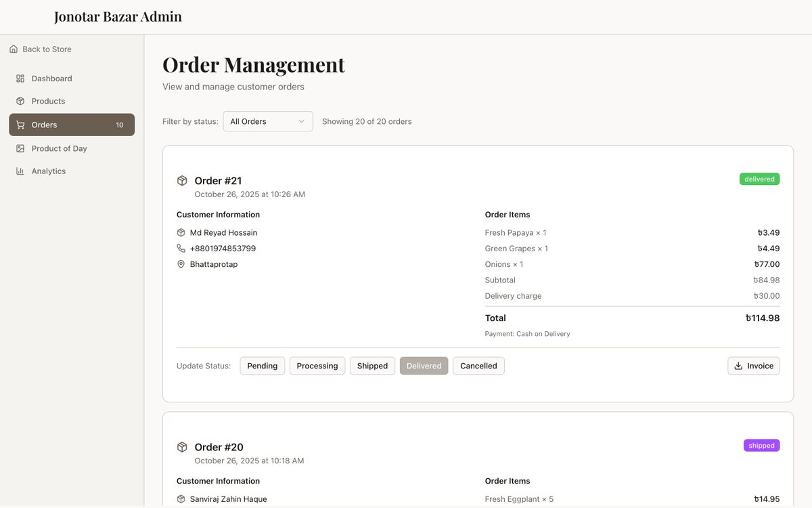Click the customer name Sanviraj Zahin Haque
This screenshot has height=508, width=812.
click(229, 499)
